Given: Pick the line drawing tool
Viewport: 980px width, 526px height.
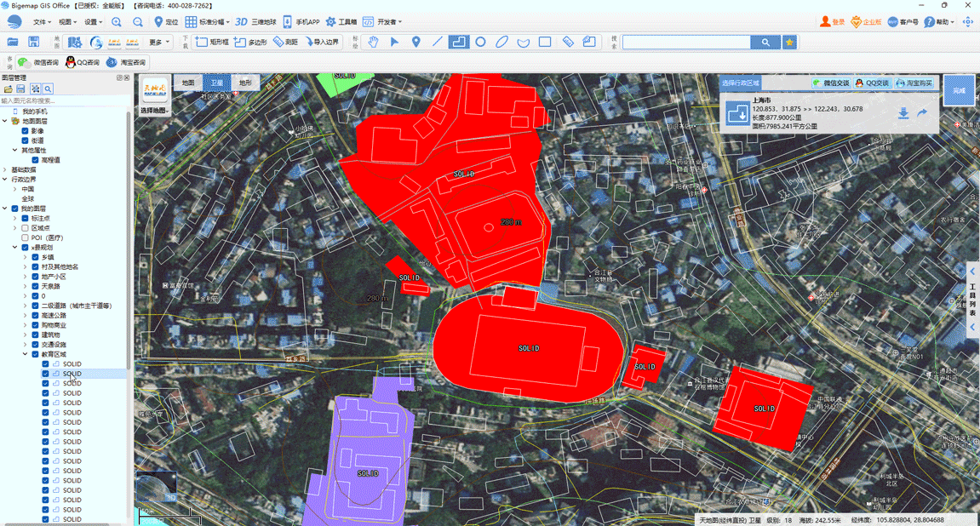Looking at the screenshot, I should pos(438,42).
